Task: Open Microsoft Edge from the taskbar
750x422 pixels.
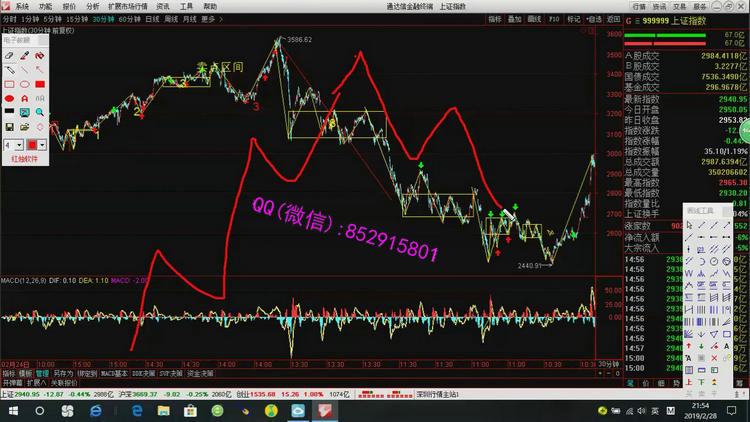Action: coord(136,410)
